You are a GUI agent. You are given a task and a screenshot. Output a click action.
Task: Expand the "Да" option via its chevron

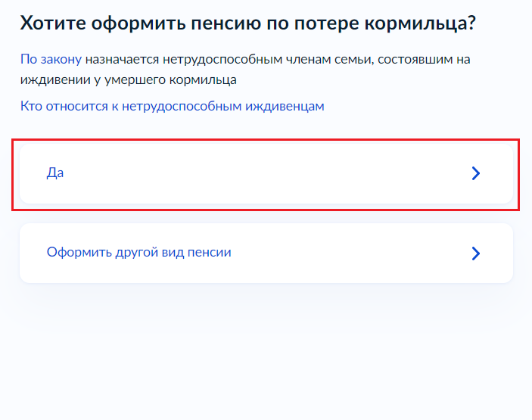(x=475, y=173)
